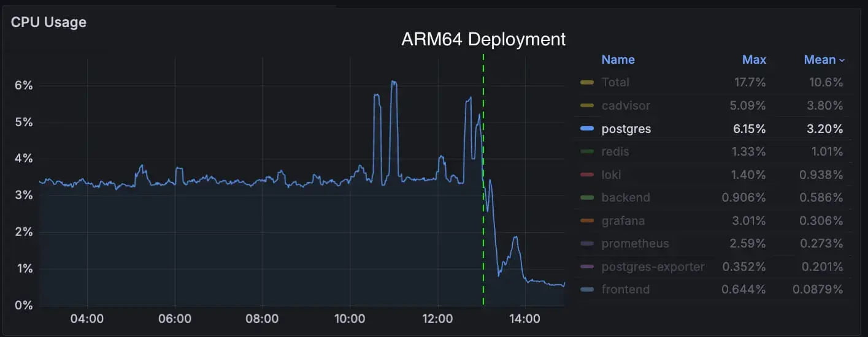
Task: Sort the legend by Max column header
Action: tap(754, 59)
